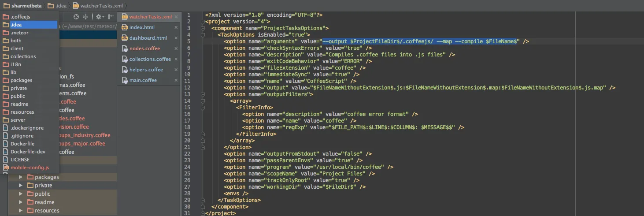
Task: Select LICENSE file in popup list
Action: pyautogui.click(x=30, y=160)
